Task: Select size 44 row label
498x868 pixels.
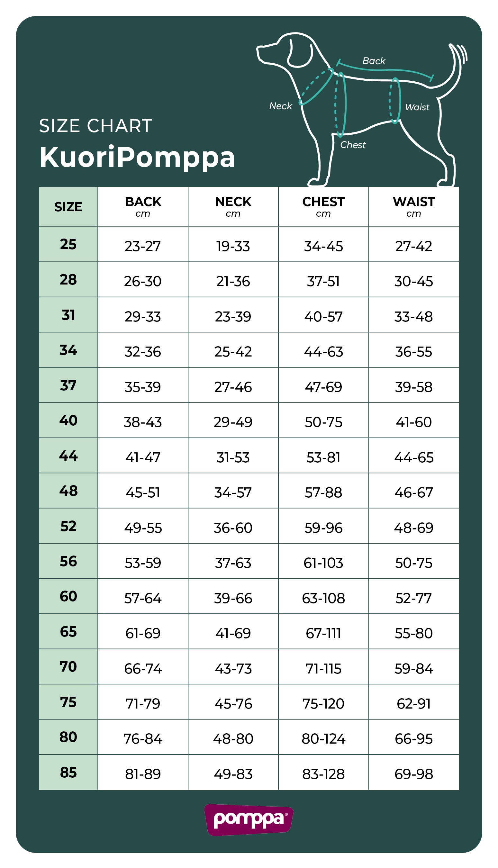Action: point(68,456)
